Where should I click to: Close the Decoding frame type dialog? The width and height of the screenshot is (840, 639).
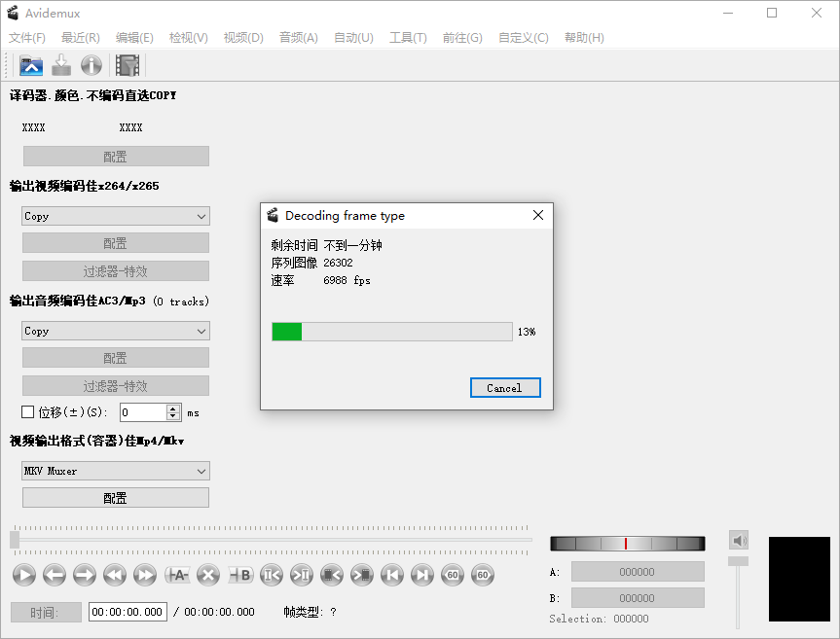click(x=537, y=215)
